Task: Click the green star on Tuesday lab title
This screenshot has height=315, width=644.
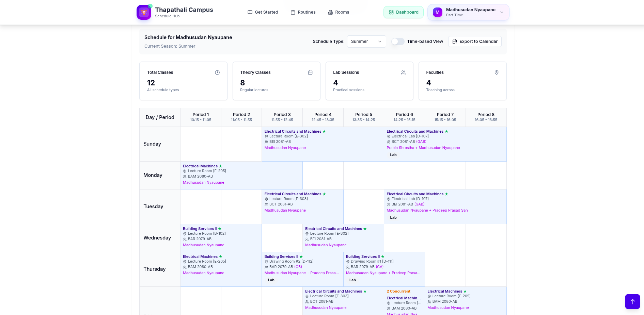Action: [446, 194]
